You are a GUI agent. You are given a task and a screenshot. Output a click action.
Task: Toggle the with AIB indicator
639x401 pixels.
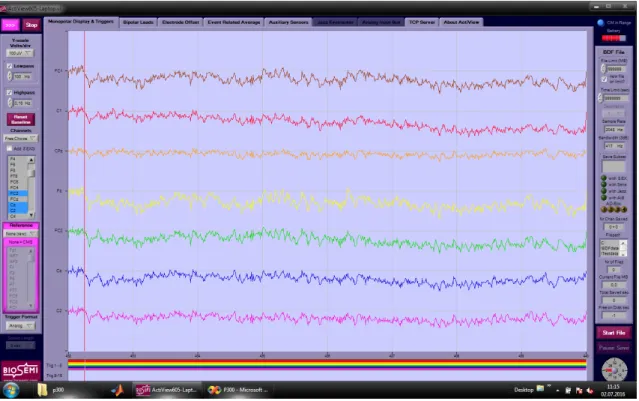pos(604,198)
